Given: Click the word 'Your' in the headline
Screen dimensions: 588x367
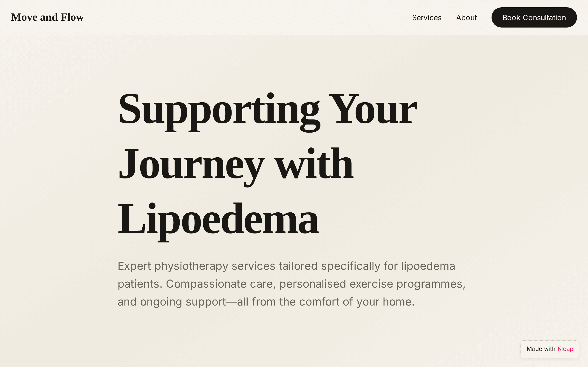Looking at the screenshot, I should click(x=373, y=109).
